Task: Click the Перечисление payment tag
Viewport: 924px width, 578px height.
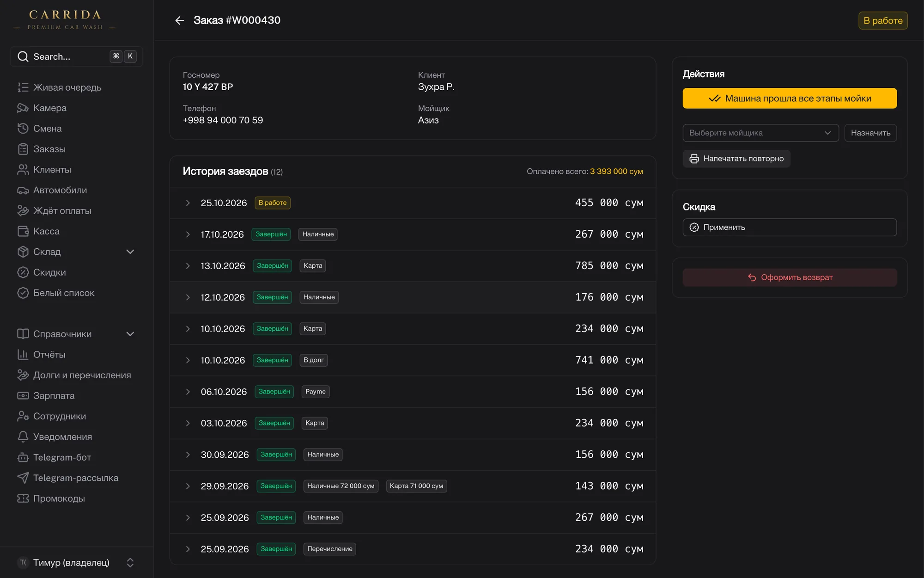Action: tap(330, 549)
